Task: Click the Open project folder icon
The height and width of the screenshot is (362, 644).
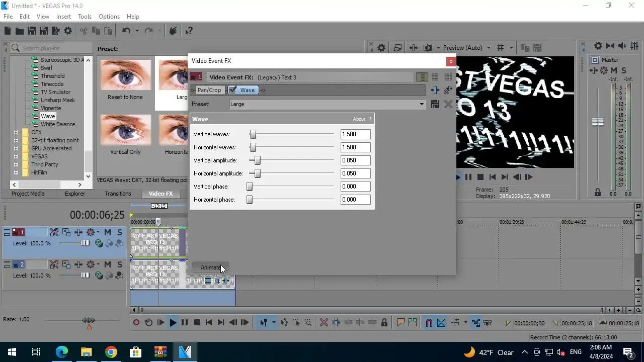Action: (x=20, y=31)
